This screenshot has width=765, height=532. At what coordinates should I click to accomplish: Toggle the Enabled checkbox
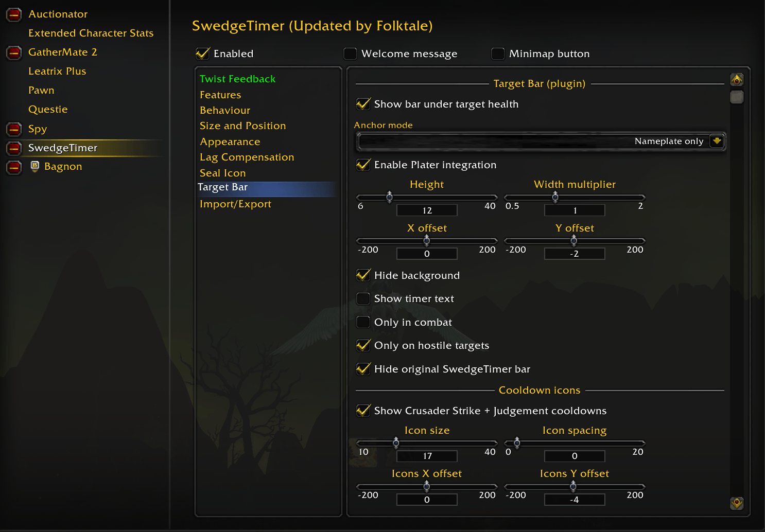click(202, 54)
